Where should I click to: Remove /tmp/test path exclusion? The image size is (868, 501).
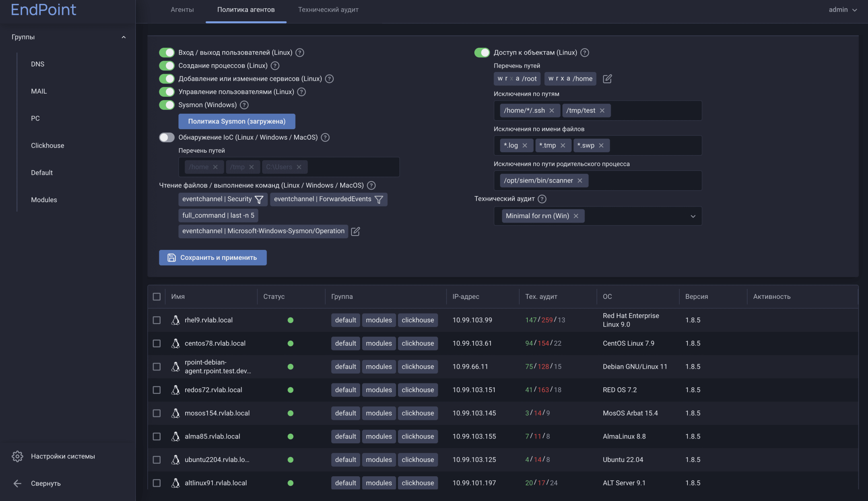[x=602, y=111]
